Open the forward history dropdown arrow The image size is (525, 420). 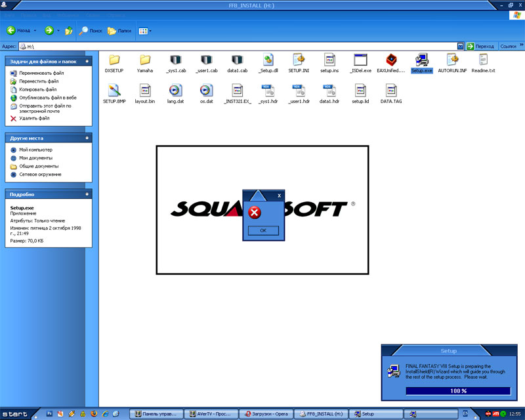pos(58,30)
